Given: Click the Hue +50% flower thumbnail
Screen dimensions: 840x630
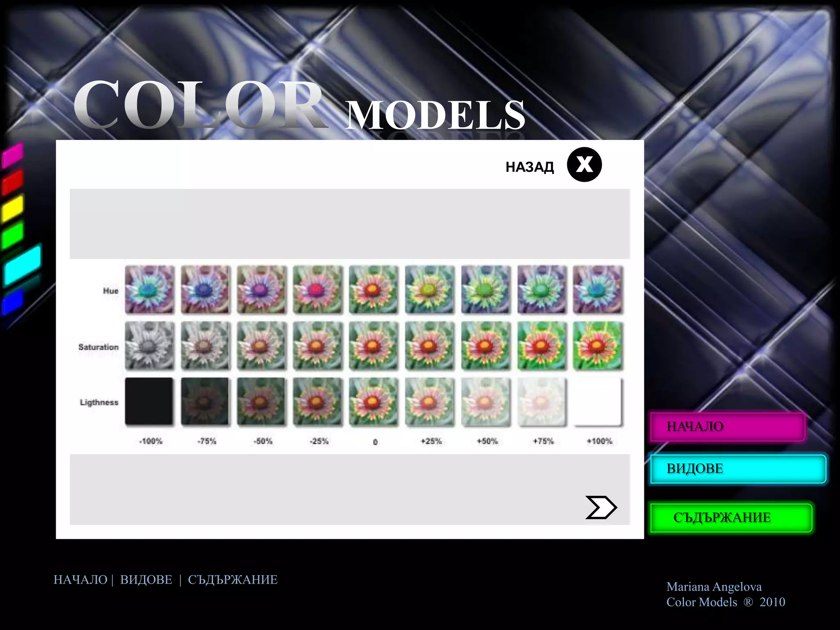Looking at the screenshot, I should [x=486, y=289].
